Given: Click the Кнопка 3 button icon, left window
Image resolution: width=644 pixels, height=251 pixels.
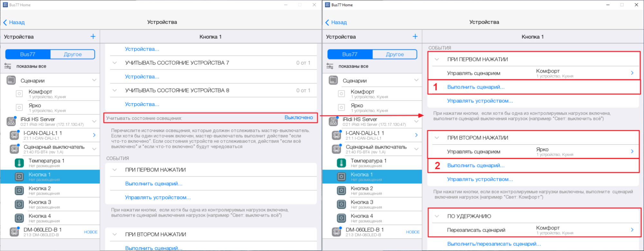Looking at the screenshot, I should 19,204.
